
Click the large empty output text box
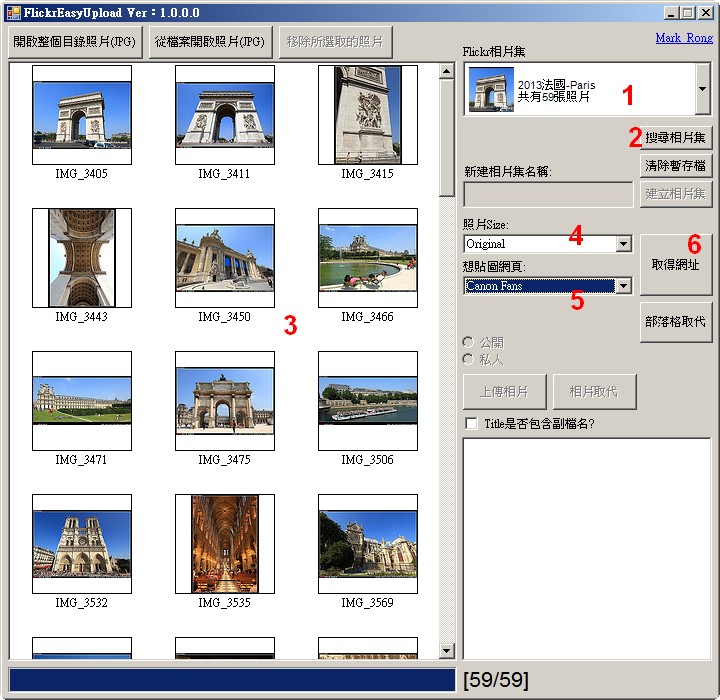click(x=587, y=549)
